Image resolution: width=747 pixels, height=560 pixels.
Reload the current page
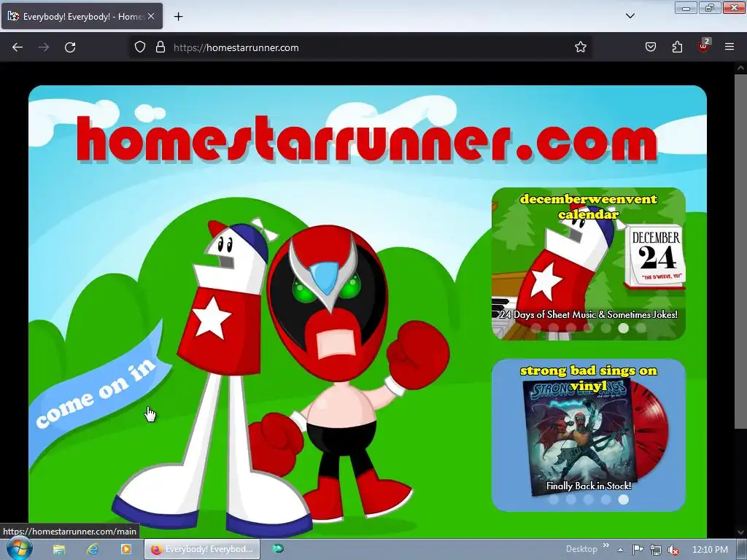70,47
